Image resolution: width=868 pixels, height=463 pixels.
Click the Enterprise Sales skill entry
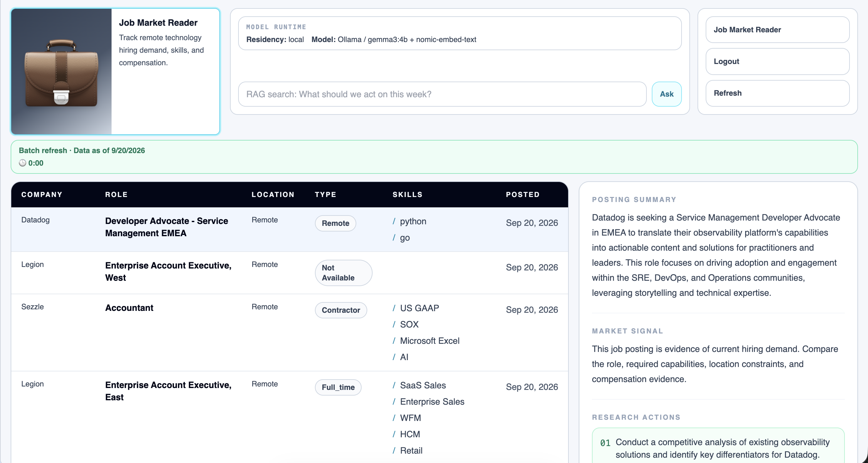point(428,402)
